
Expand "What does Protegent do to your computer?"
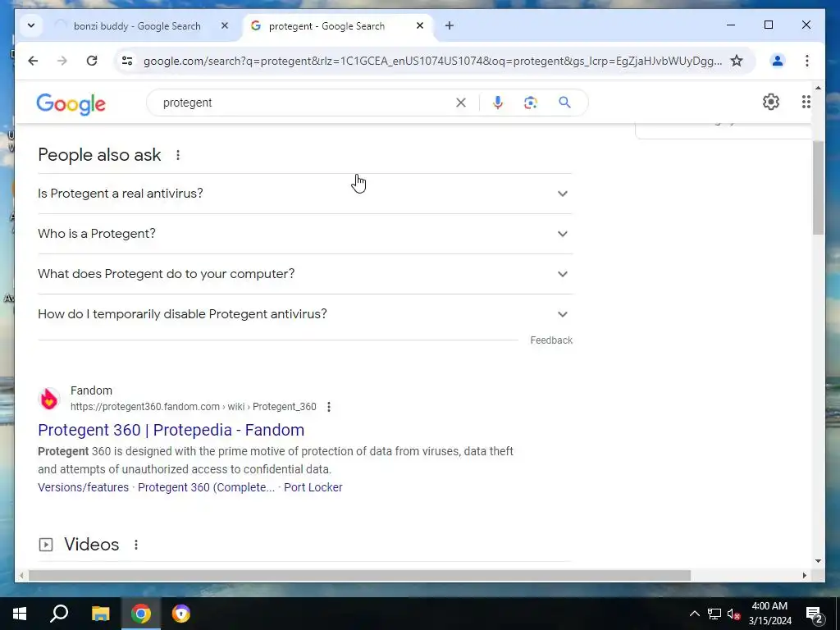pyautogui.click(x=305, y=274)
